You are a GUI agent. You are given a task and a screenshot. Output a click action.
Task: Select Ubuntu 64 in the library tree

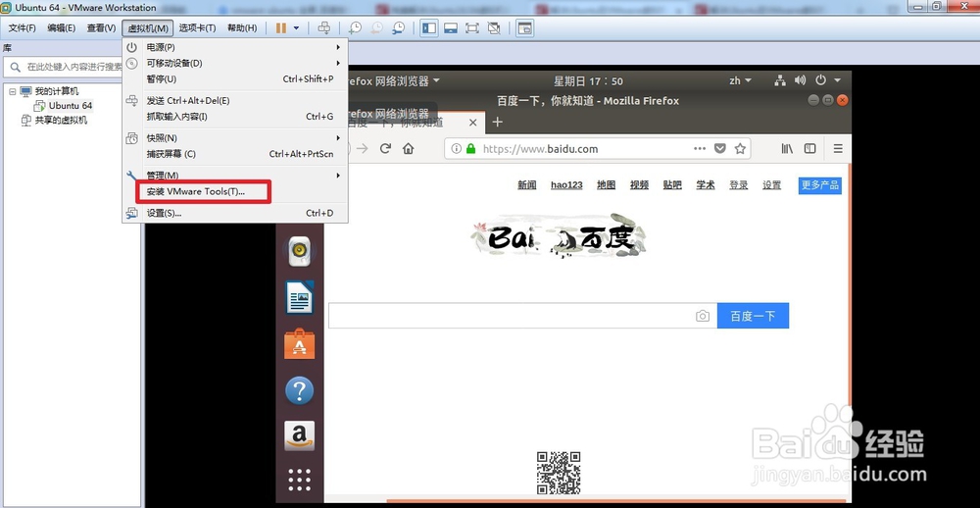point(70,106)
